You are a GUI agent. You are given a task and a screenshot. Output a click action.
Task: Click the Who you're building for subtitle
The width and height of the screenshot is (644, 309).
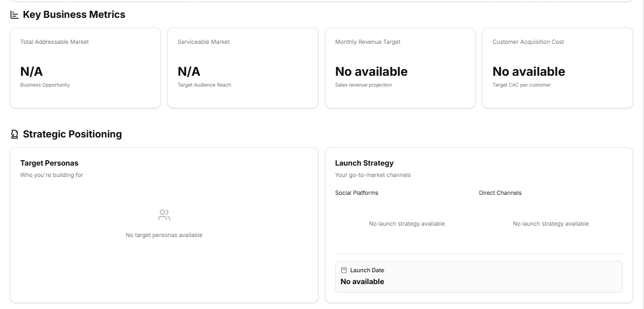tap(51, 175)
